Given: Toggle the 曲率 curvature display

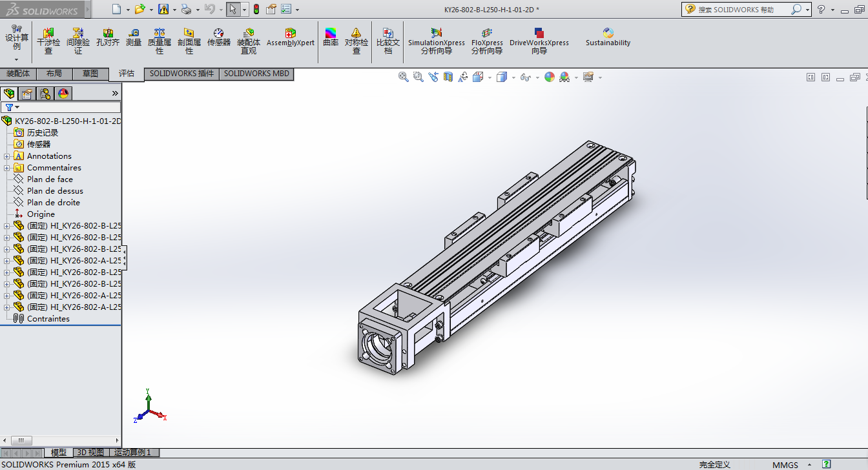Looking at the screenshot, I should coord(331,37).
